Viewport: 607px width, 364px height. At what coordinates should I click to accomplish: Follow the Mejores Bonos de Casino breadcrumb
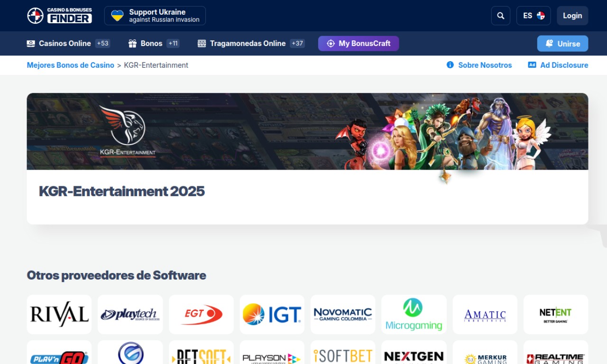click(71, 65)
